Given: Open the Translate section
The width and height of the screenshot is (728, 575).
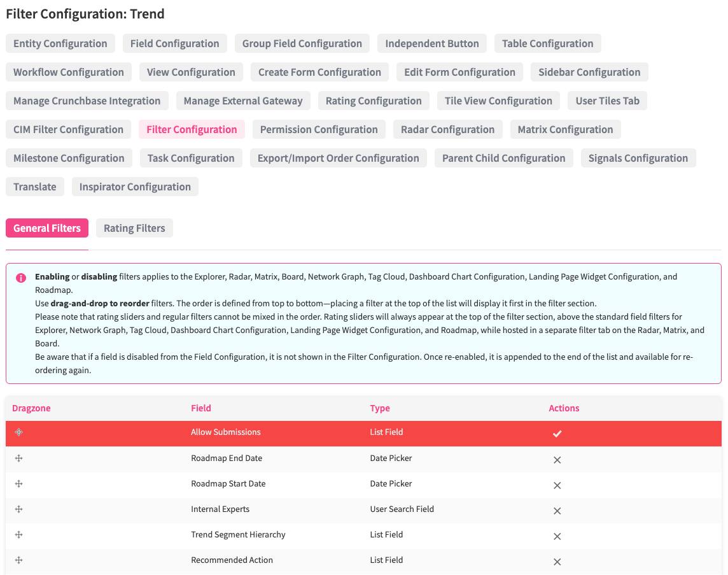Looking at the screenshot, I should (35, 187).
